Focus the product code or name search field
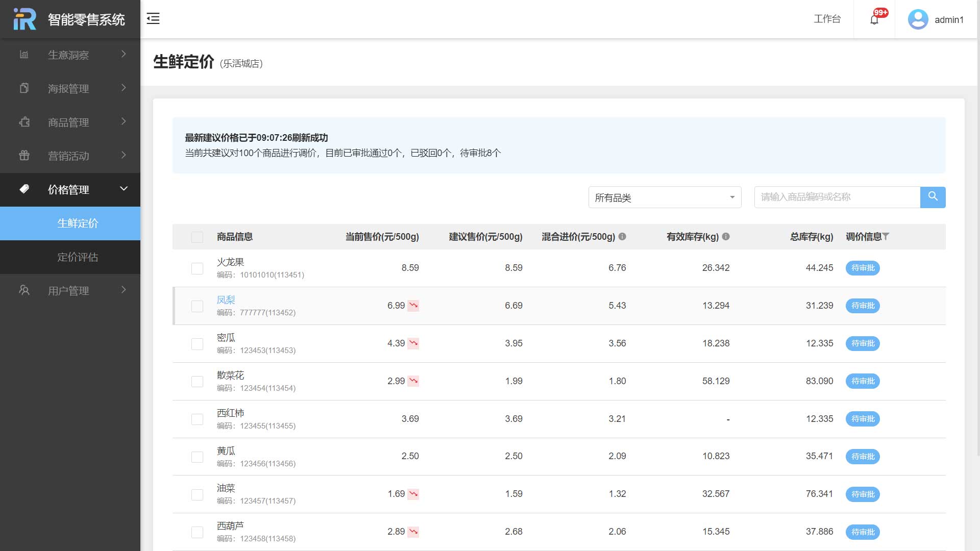The height and width of the screenshot is (551, 980). click(x=837, y=197)
